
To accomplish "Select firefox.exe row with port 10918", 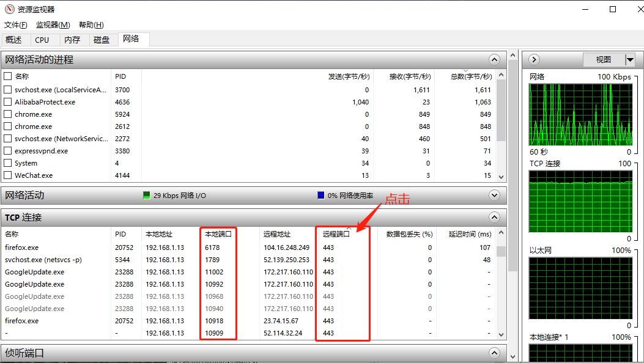I will [248, 321].
